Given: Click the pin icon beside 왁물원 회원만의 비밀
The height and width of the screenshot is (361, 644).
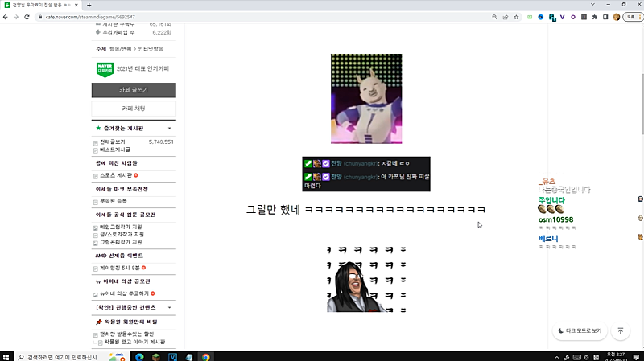Looking at the screenshot, I should [x=98, y=322].
